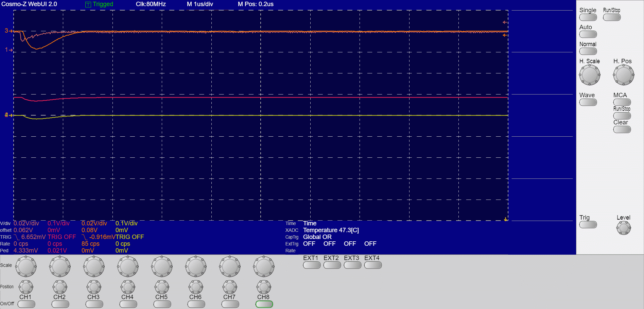644x309 pixels.
Task: Select Normal trigger mode
Action: pos(588,51)
